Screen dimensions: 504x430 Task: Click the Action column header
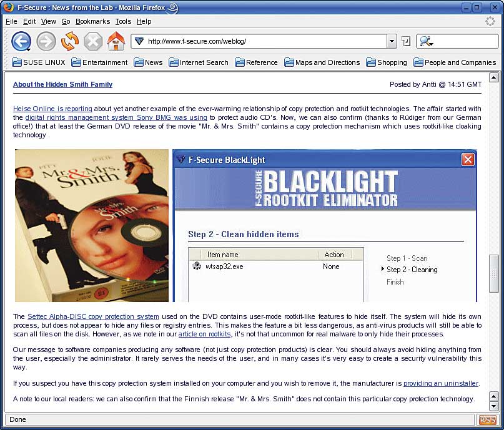pos(335,255)
